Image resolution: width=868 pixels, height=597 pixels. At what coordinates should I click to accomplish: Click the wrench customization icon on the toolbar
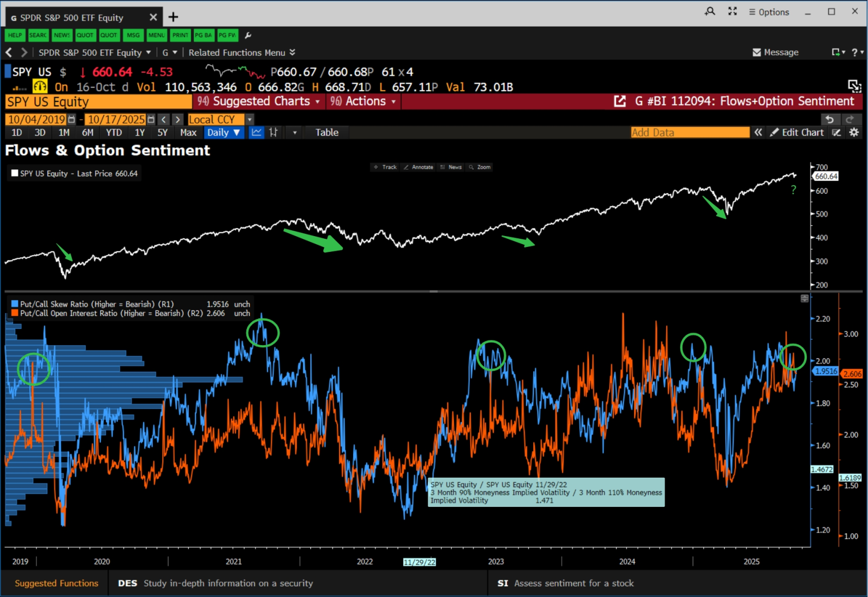click(x=248, y=35)
